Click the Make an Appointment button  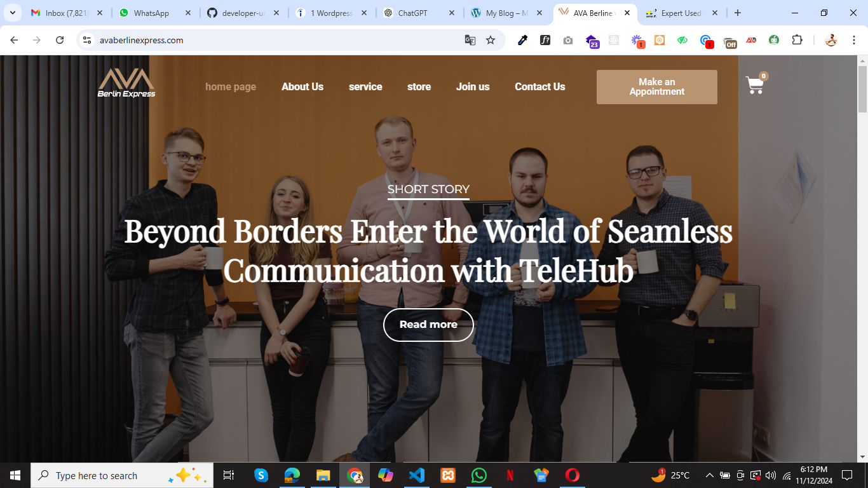click(656, 86)
